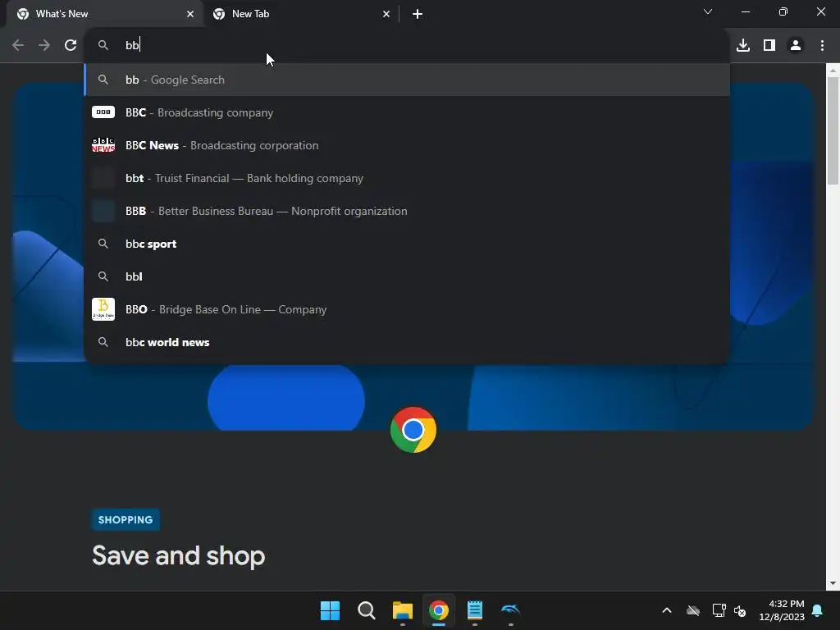The width and height of the screenshot is (840, 630).
Task: Close the What's New tab
Action: click(x=190, y=14)
